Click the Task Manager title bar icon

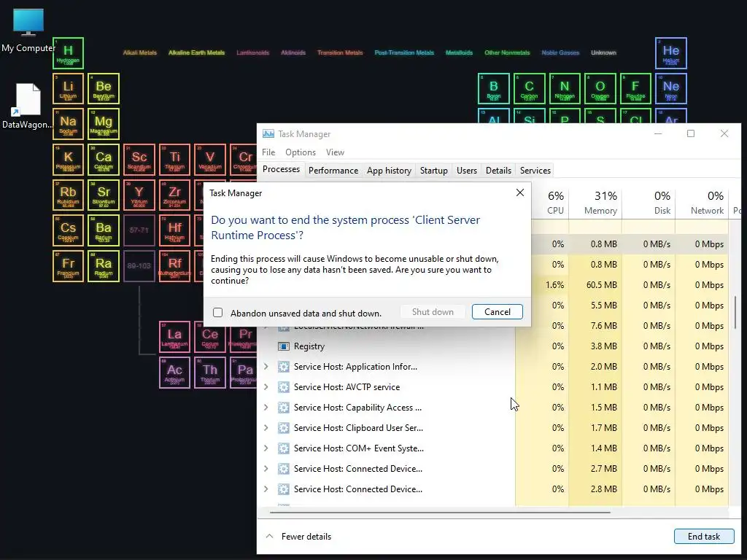coord(268,134)
